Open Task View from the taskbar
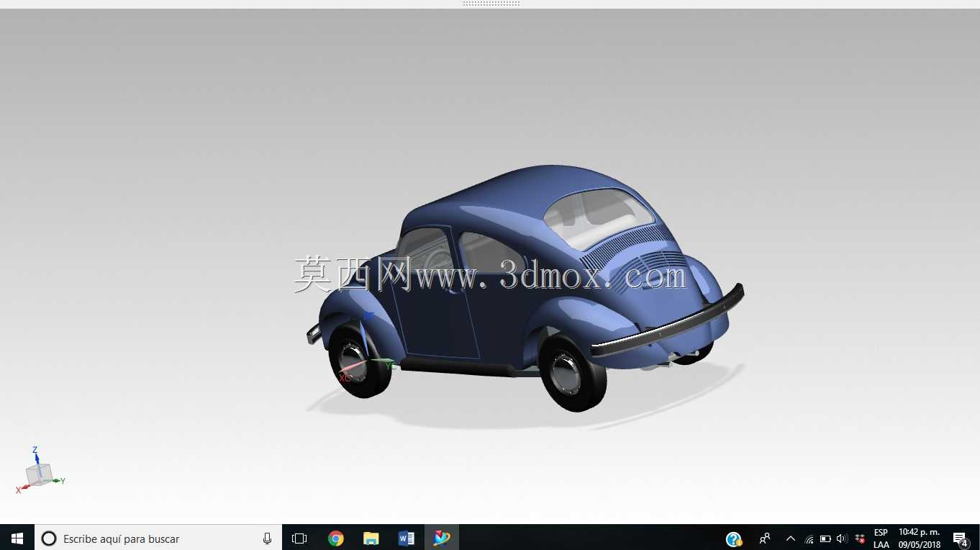This screenshot has width=980, height=550. [299, 538]
